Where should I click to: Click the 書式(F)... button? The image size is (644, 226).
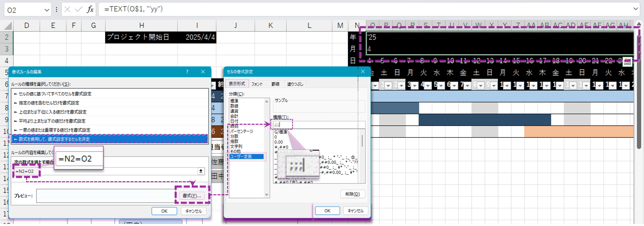[x=192, y=195]
